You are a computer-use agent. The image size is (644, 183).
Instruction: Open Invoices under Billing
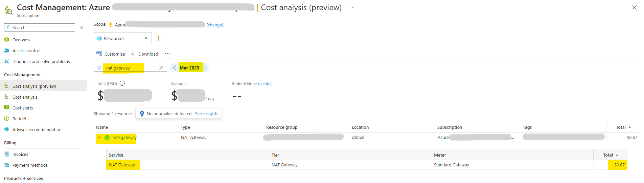[20, 155]
